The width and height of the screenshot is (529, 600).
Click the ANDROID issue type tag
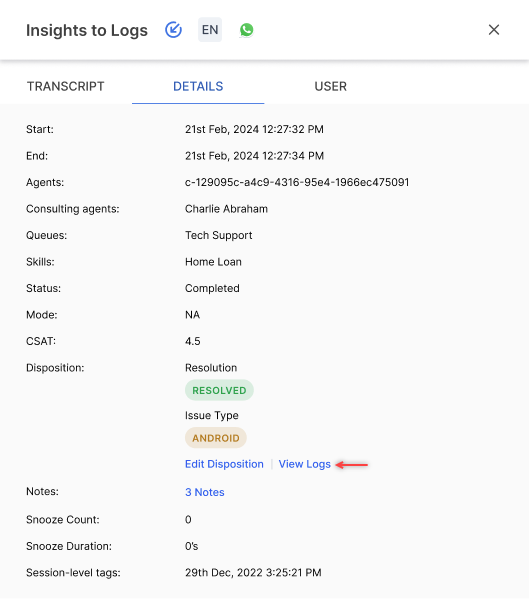(x=216, y=438)
